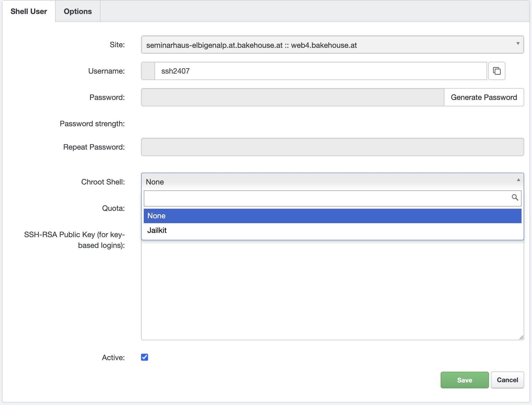Click inside the SSH-RSA Public Key textarea

click(x=332, y=290)
